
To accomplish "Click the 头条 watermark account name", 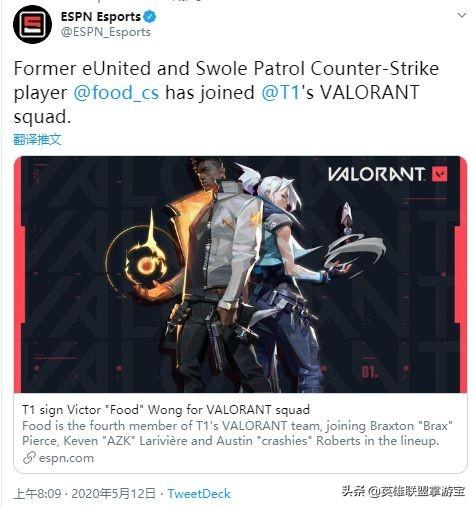I will click(x=403, y=491).
